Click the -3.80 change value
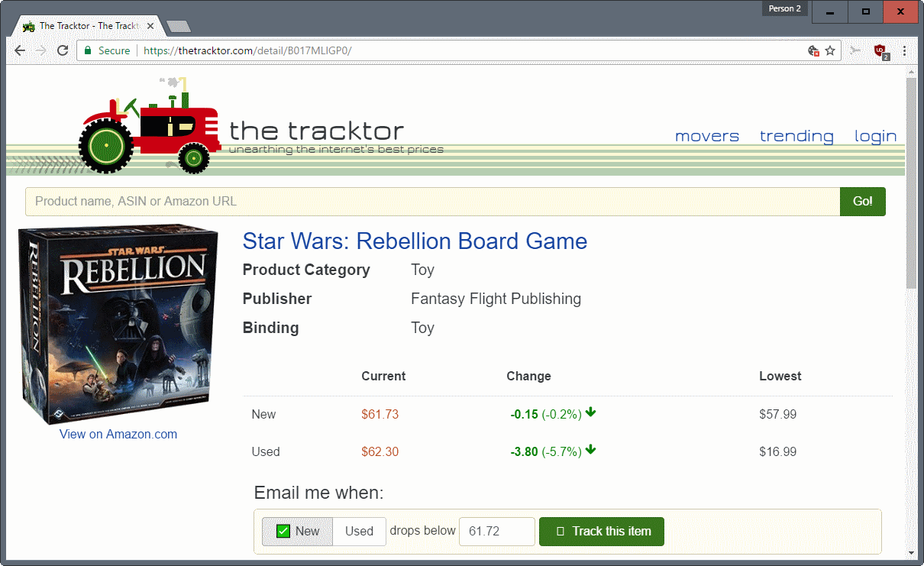924x566 pixels. [x=525, y=451]
